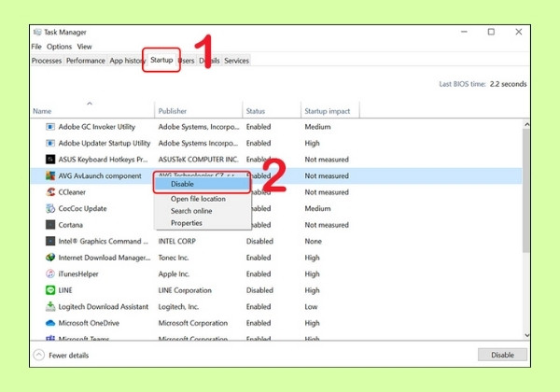Click the Apple Inc. publisher cell
The height and width of the screenshot is (392, 560).
[174, 273]
